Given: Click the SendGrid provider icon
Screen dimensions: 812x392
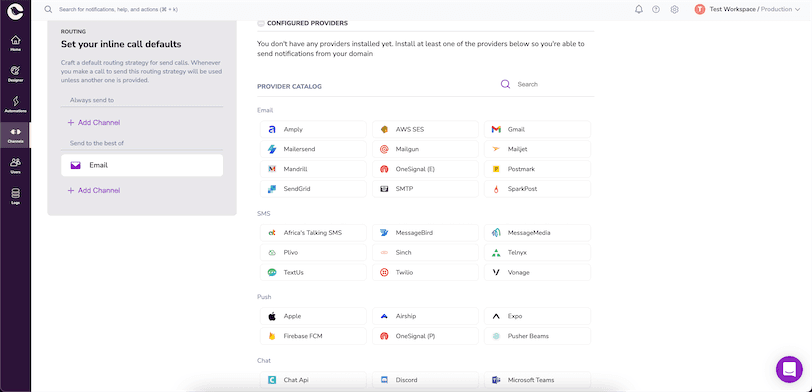Looking at the screenshot, I should point(272,189).
